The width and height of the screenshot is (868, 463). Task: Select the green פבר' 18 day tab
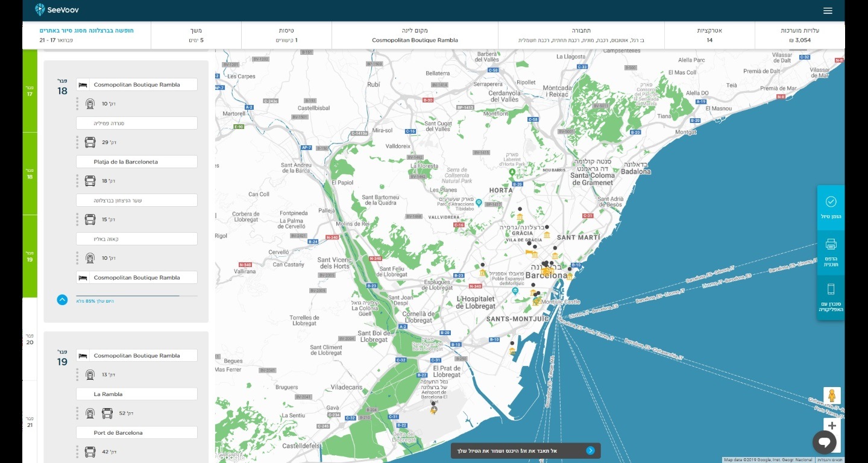[x=30, y=174]
